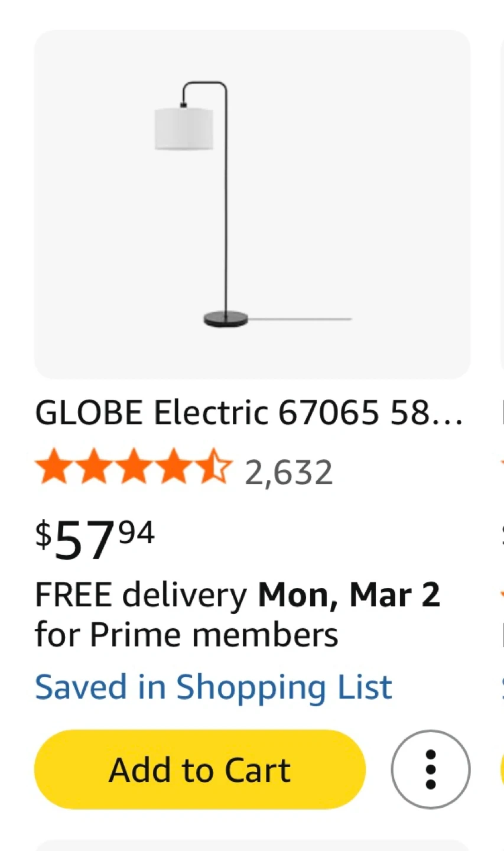This screenshot has width=504, height=851.
Task: Tap the three-dot more options button
Action: tap(430, 769)
